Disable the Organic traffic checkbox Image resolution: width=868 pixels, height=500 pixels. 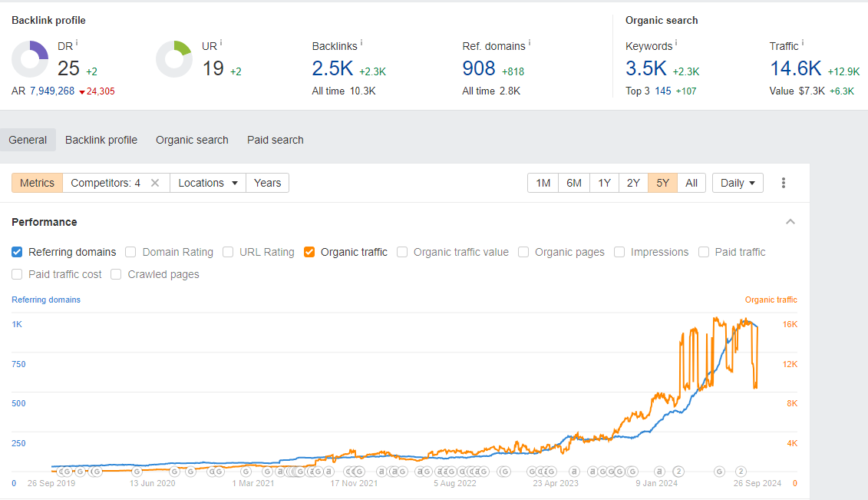point(309,252)
